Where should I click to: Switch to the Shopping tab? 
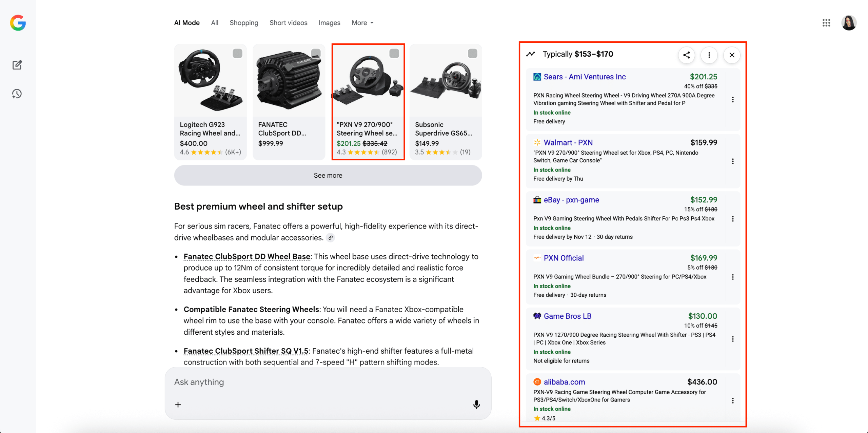tap(244, 23)
